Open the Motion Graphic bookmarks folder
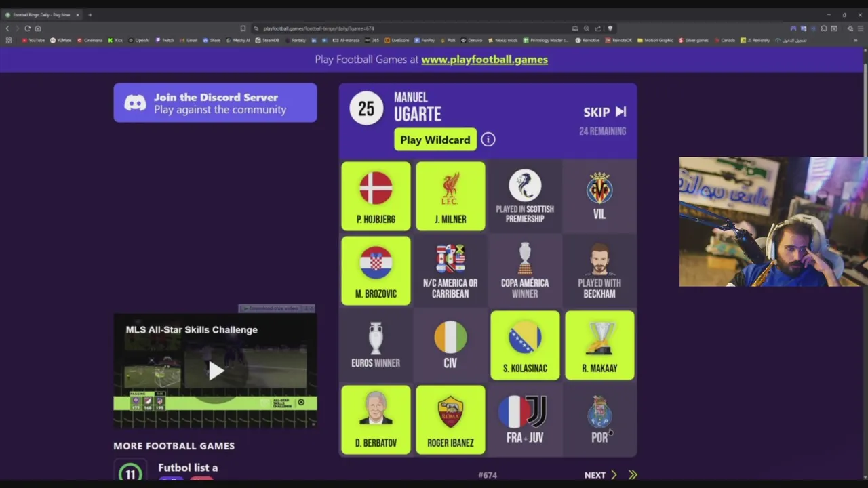Screen dimensions: 868x488 [656, 40]
